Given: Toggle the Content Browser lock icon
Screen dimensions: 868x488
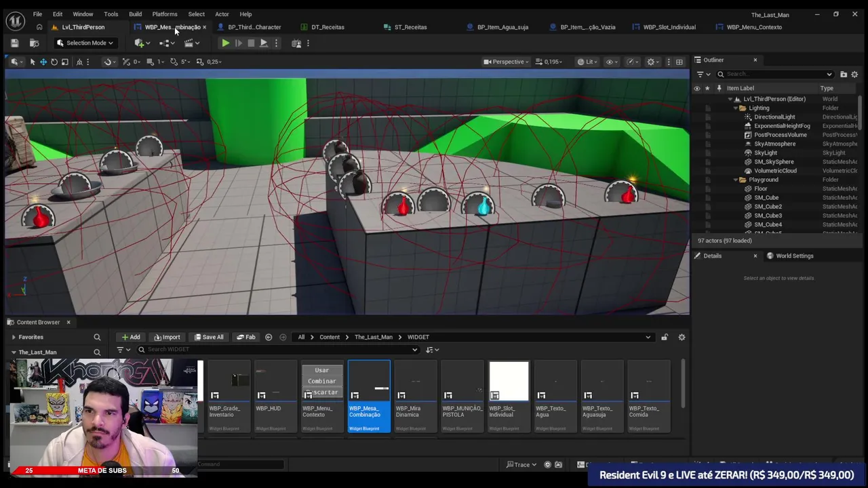Looking at the screenshot, I should coord(665,337).
